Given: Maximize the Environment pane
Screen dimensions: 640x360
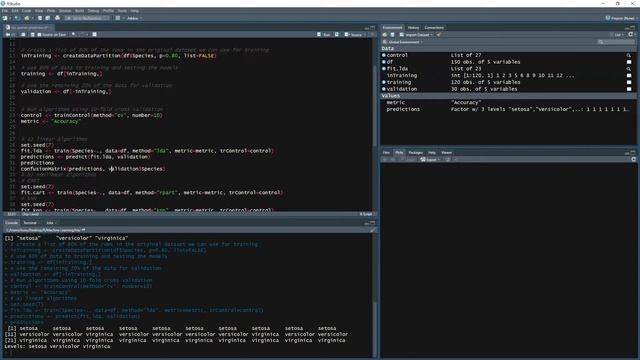Looking at the screenshot, I should [633, 28].
